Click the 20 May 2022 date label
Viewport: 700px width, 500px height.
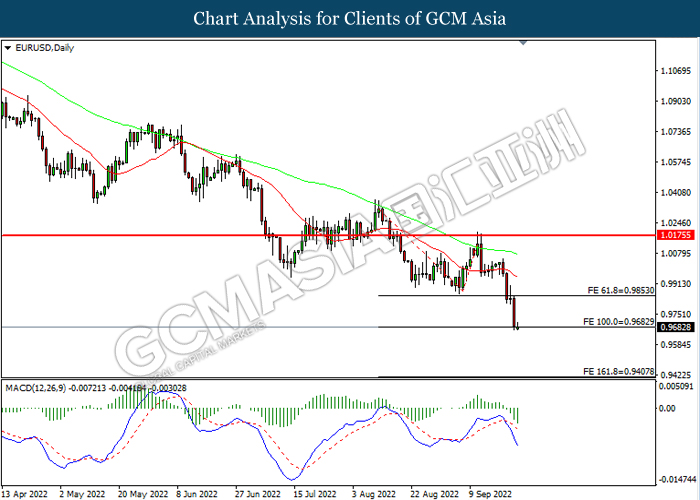[143, 494]
